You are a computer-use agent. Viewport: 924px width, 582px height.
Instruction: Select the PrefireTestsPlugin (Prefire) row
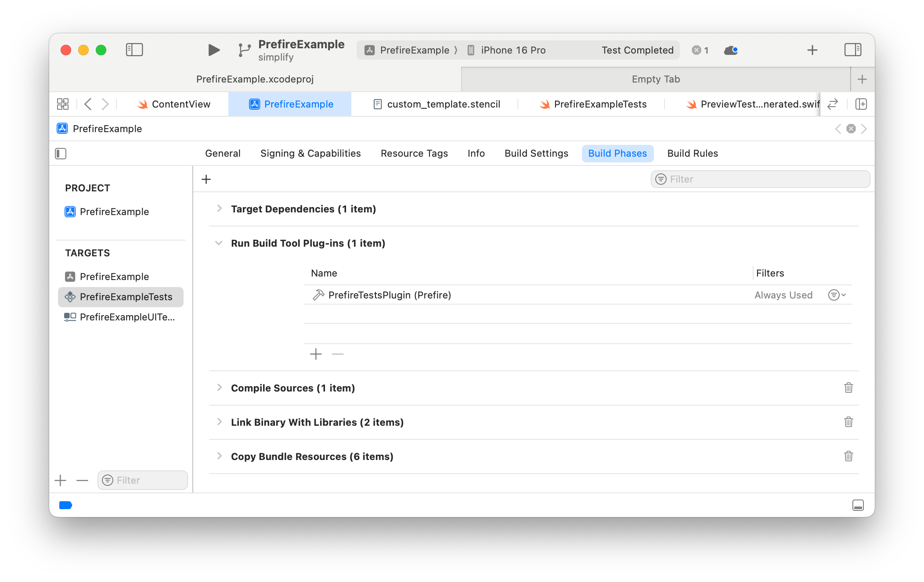(390, 295)
